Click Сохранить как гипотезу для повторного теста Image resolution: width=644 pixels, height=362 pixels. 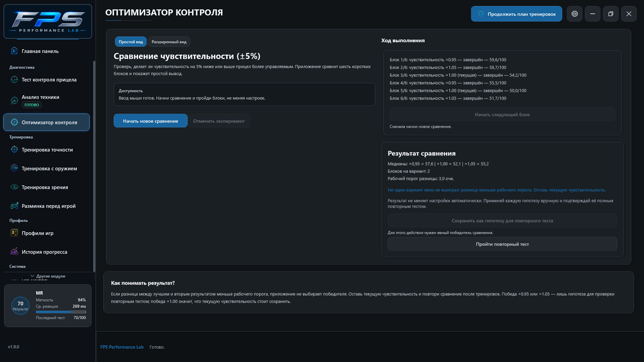pyautogui.click(x=502, y=221)
